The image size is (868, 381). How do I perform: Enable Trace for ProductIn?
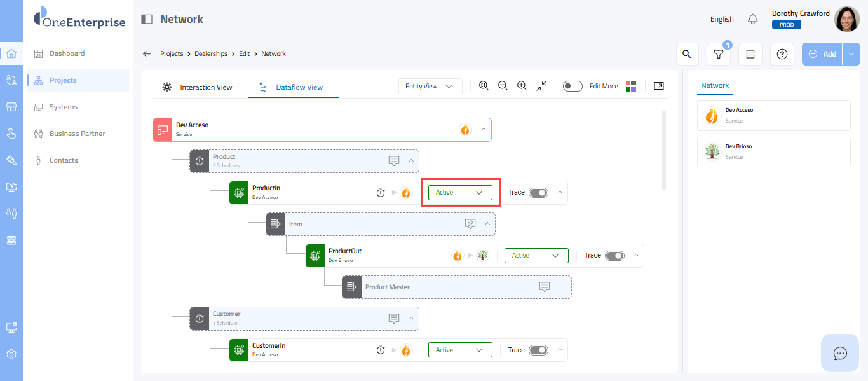[x=538, y=193]
